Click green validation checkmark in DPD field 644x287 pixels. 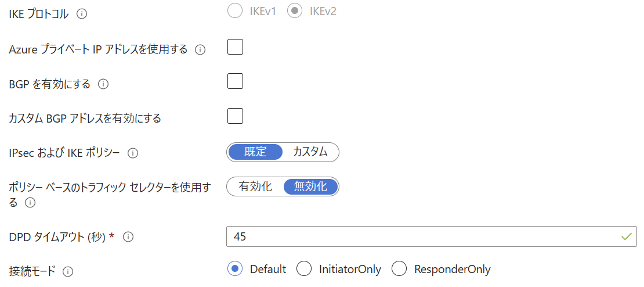click(626, 236)
